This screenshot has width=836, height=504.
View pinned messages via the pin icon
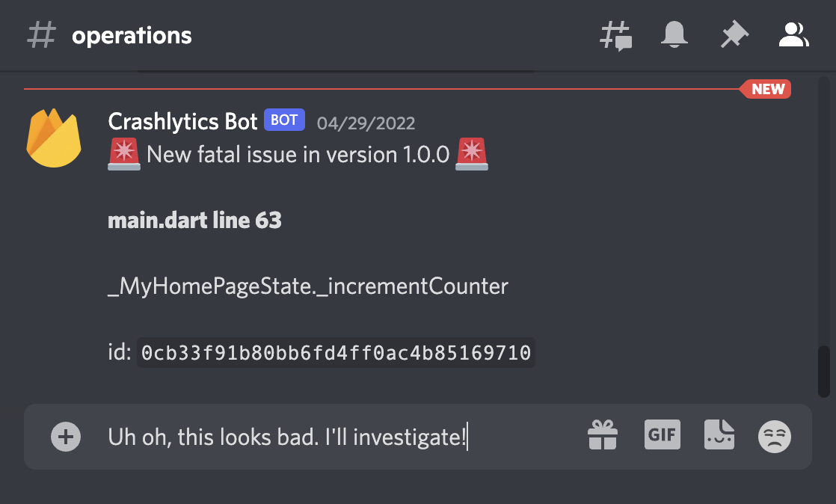click(x=734, y=34)
